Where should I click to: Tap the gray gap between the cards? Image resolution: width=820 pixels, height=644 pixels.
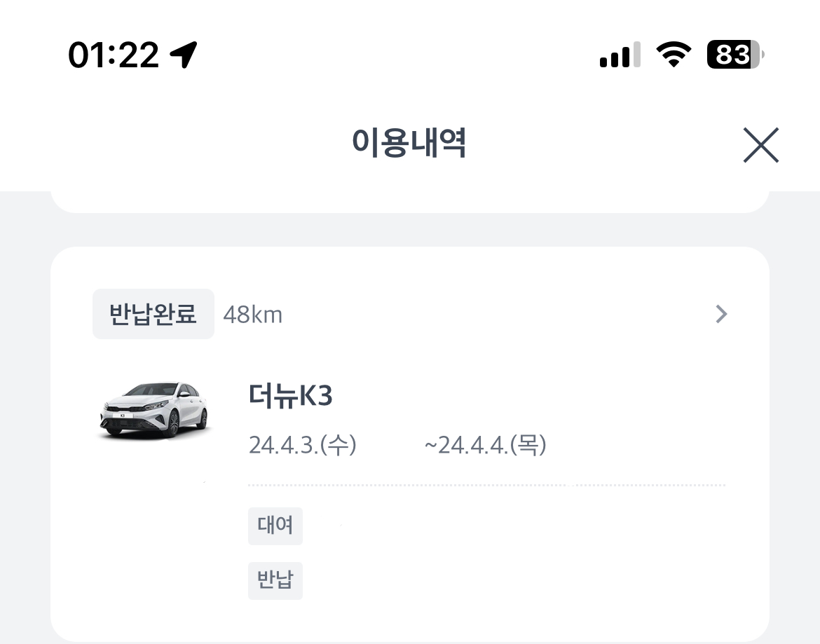(409, 230)
